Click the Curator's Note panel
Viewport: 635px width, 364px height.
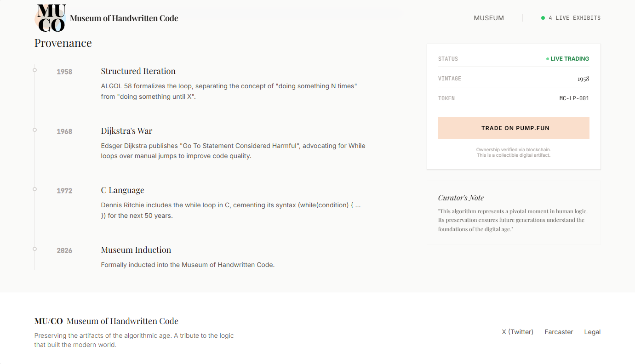coord(514,212)
